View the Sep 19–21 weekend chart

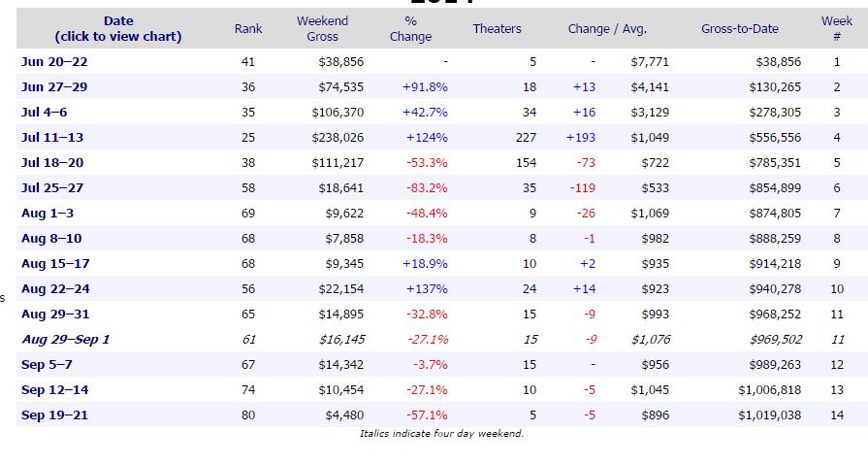coord(54,414)
